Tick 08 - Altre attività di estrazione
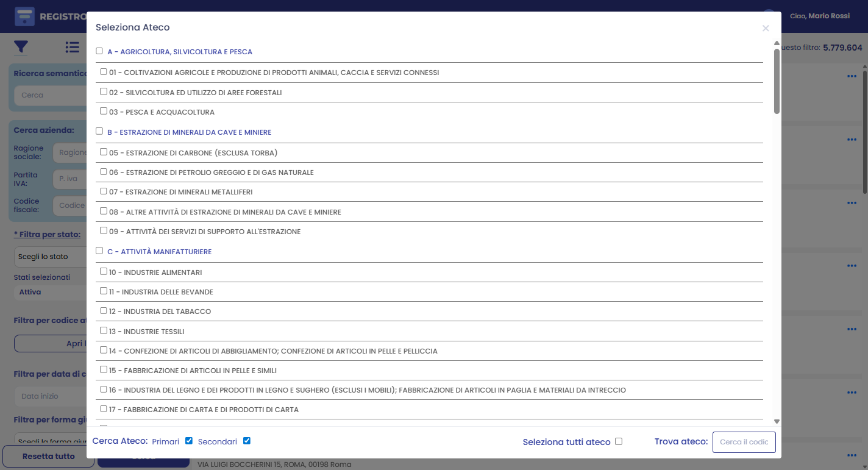868x470 pixels. tap(104, 212)
